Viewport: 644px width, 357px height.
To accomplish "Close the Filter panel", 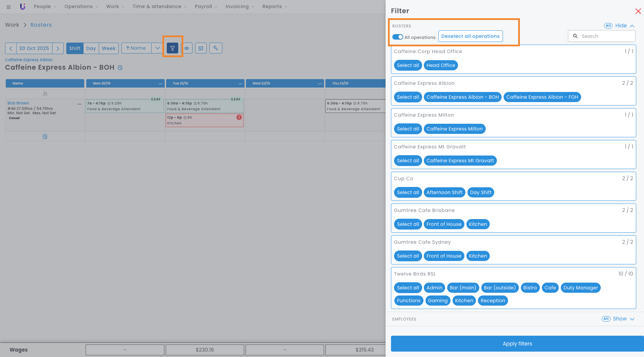I will tap(638, 11).
